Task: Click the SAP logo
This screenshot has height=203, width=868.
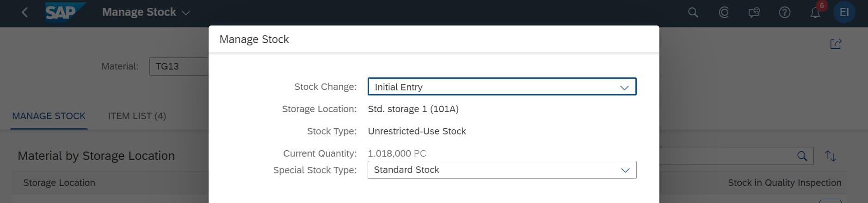Action: (64, 13)
